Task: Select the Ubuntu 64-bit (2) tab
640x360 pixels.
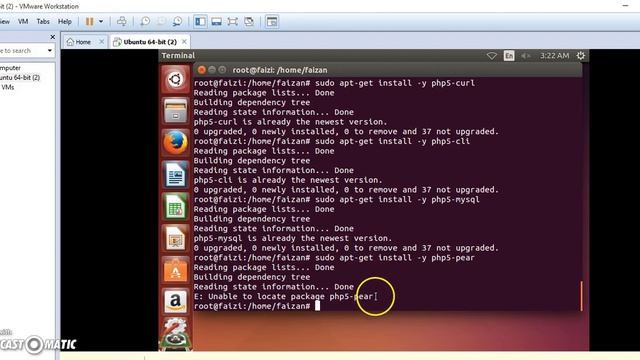Action: click(146, 42)
